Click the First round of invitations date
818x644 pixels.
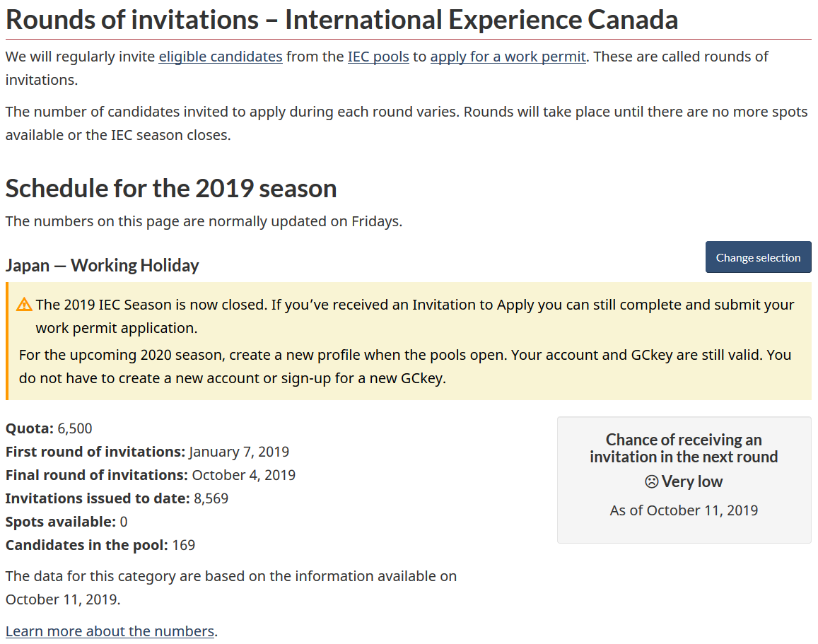[239, 452]
